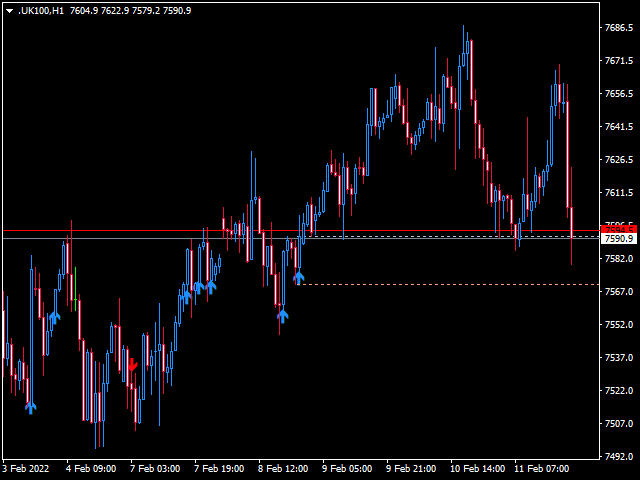Click price scale label 7671.5
The image size is (640, 480).
(x=619, y=61)
